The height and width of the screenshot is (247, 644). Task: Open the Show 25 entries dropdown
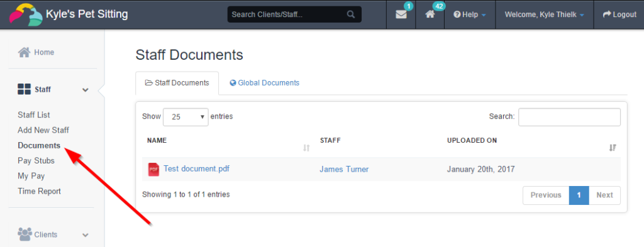click(x=186, y=116)
